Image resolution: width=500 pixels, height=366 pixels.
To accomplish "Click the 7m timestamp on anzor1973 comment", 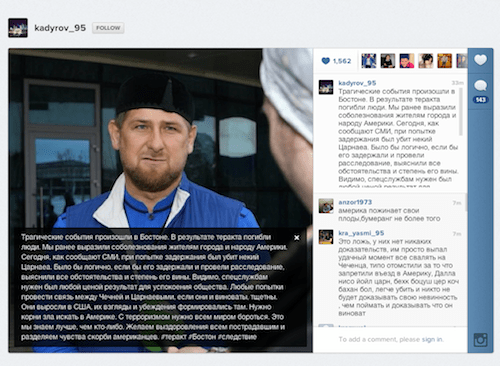I will (457, 203).
